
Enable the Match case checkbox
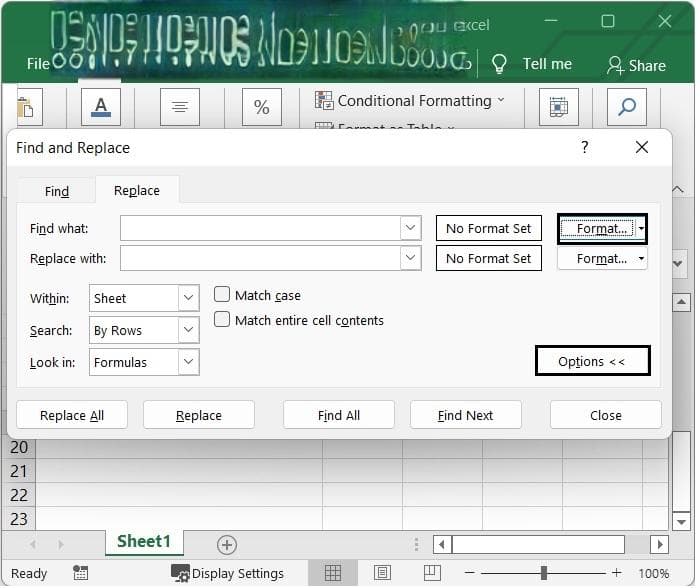[222, 295]
